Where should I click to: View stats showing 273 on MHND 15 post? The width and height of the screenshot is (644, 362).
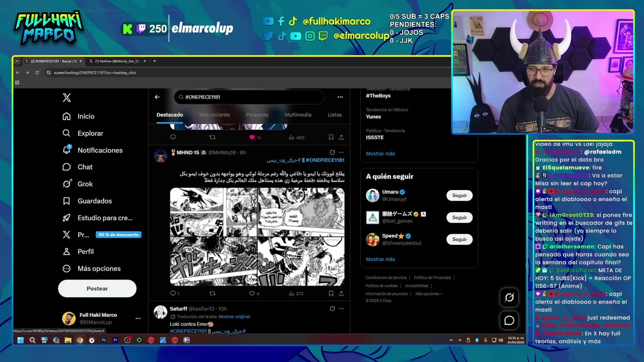pos(296,294)
